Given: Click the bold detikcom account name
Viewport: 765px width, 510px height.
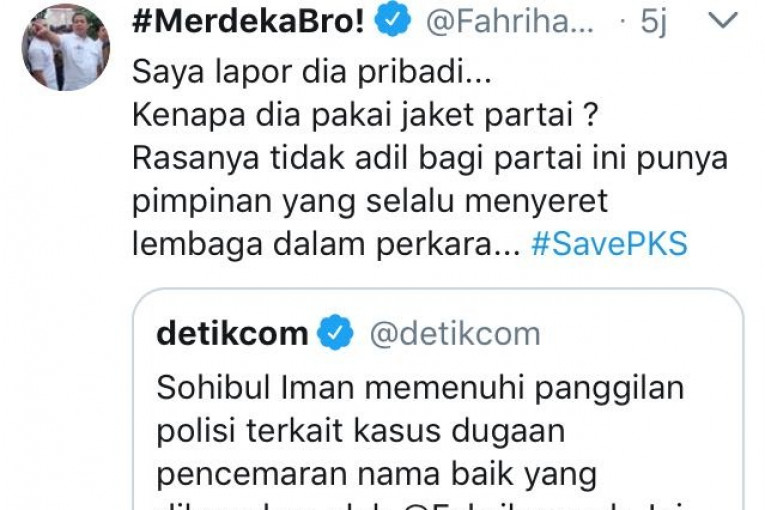Looking at the screenshot, I should [x=233, y=333].
